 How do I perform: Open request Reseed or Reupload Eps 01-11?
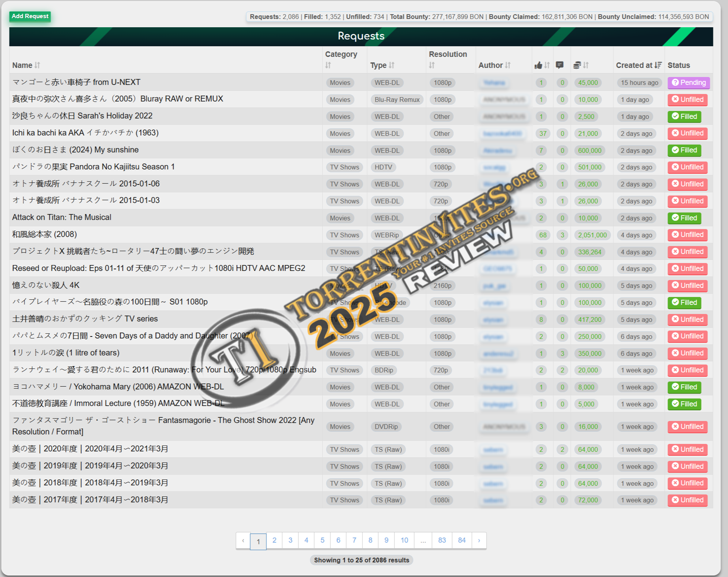coord(158,268)
